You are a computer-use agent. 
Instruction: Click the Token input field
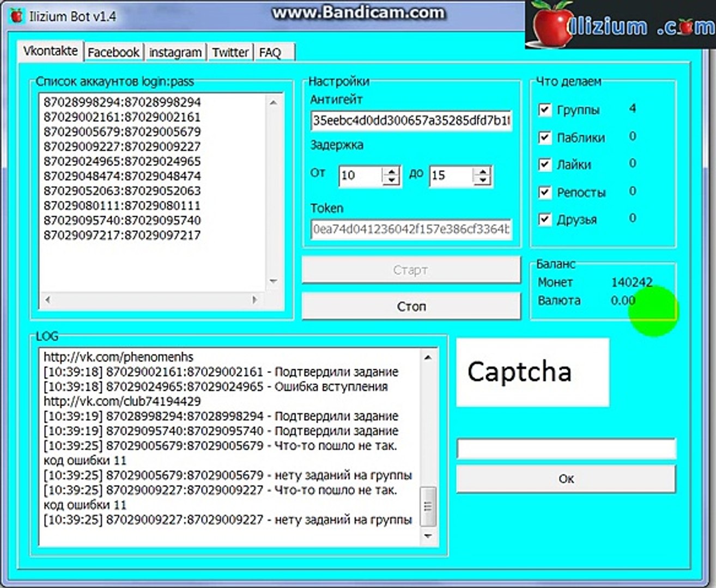[411, 229]
